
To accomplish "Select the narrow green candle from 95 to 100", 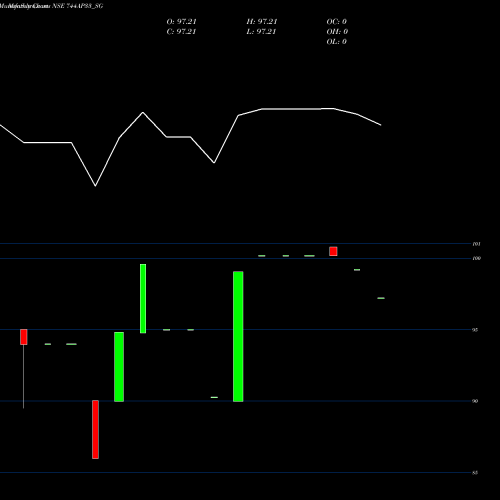I will [x=143, y=298].
